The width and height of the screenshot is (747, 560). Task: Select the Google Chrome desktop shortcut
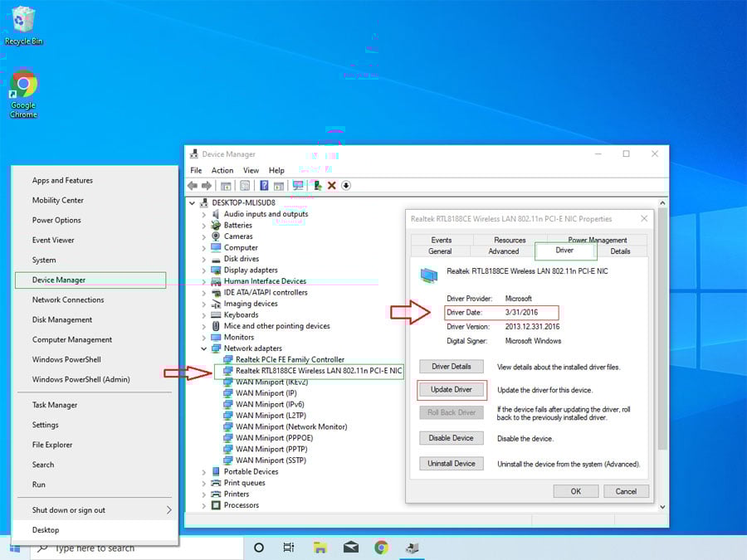23,95
